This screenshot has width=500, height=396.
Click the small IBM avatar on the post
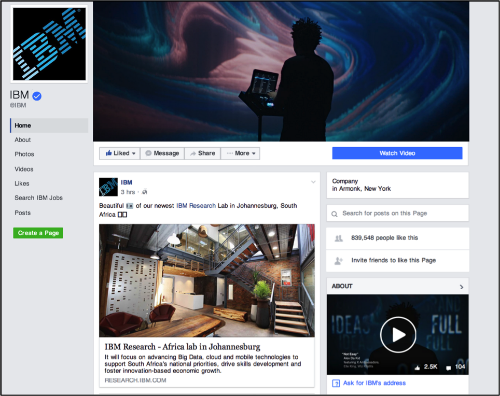click(108, 187)
